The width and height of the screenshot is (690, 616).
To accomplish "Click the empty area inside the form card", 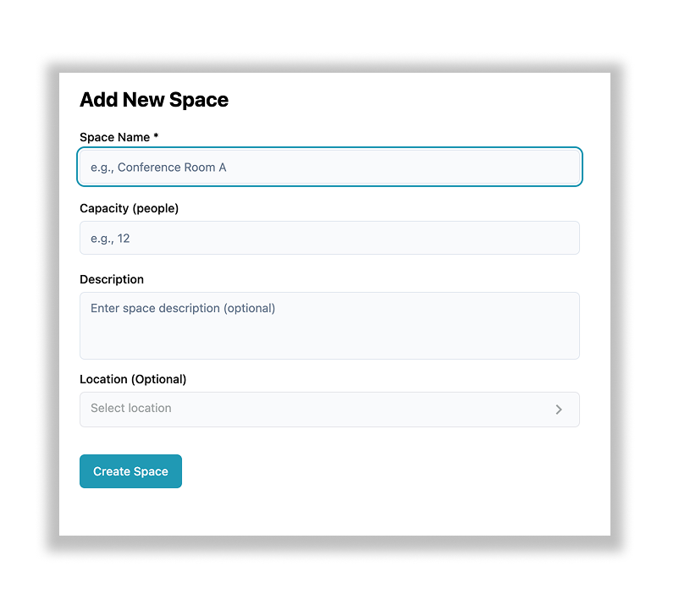I will coord(339,516).
